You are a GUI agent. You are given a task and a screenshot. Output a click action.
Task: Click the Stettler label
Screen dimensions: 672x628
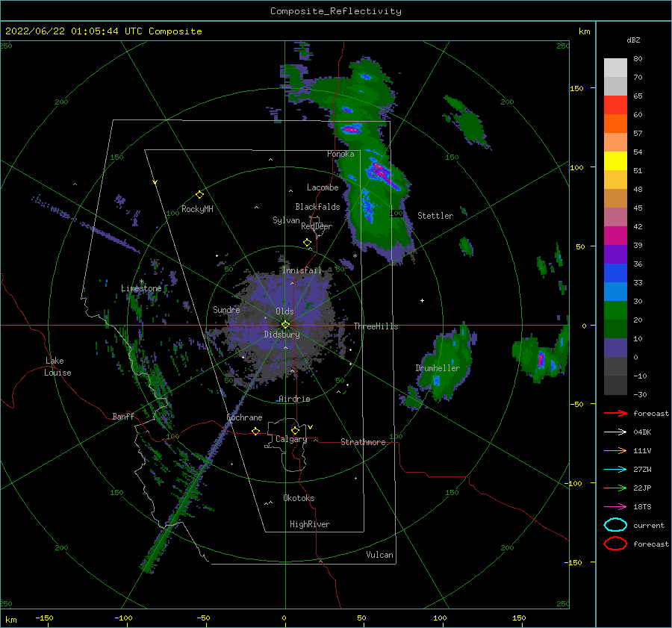coord(435,216)
